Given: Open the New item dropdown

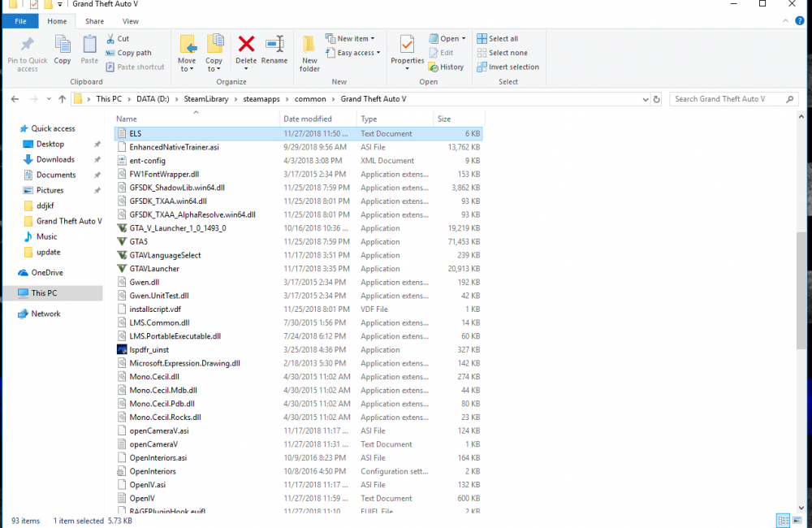Looking at the screenshot, I should click(349, 38).
